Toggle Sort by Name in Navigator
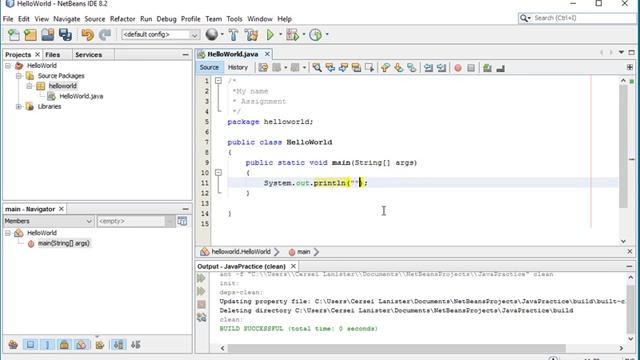This screenshot has height=360, width=640. coord(118,345)
